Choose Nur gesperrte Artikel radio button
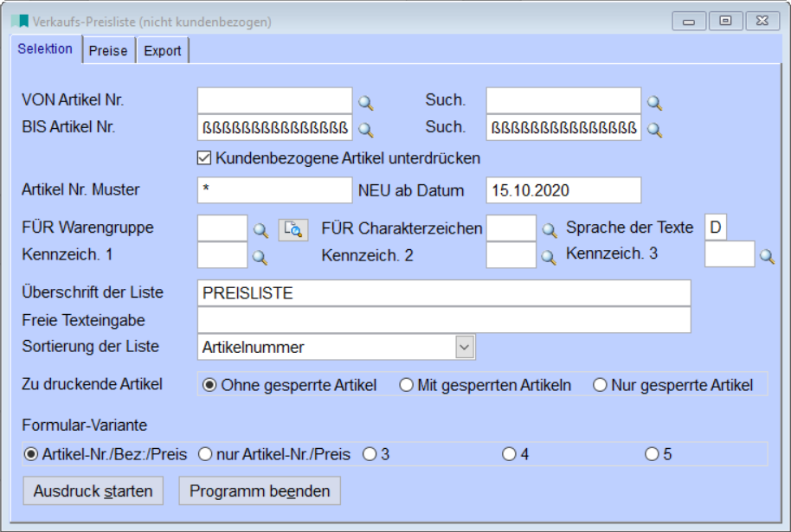791x532 pixels. [x=600, y=386]
